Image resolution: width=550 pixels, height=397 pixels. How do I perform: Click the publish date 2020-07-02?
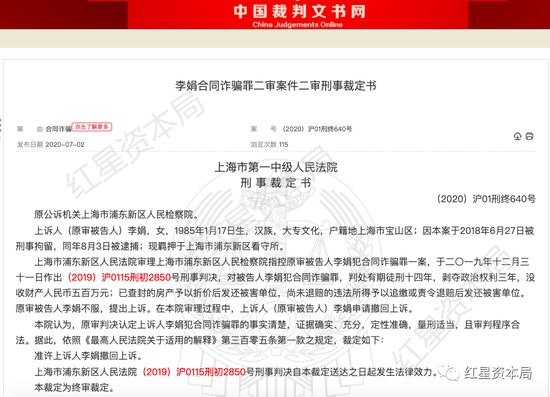pos(65,144)
